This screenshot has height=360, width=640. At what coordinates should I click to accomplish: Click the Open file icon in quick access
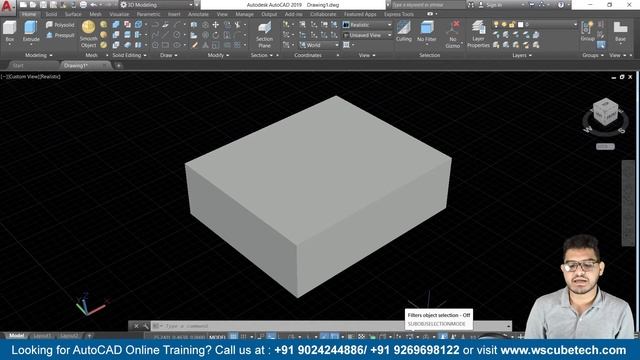click(33, 5)
